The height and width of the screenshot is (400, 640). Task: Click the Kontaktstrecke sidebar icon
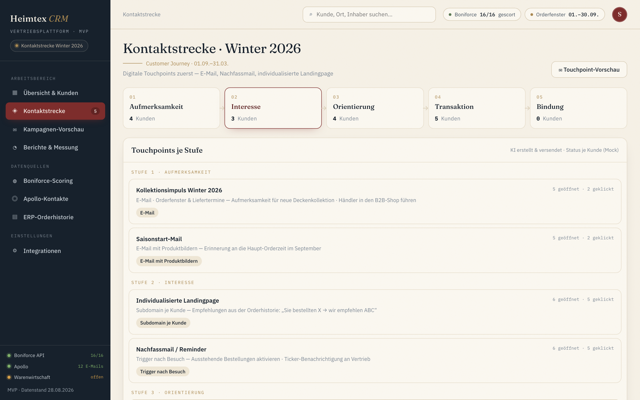coord(15,111)
